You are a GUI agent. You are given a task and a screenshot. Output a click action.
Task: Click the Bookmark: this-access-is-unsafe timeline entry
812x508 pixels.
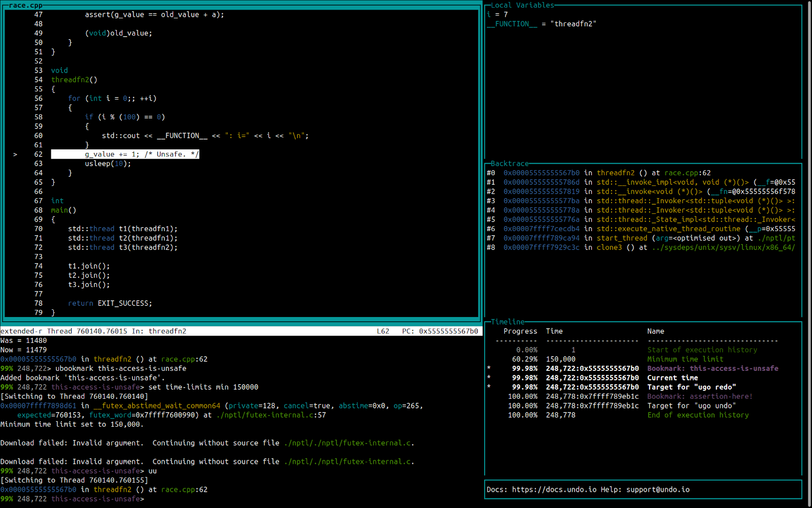(x=713, y=368)
